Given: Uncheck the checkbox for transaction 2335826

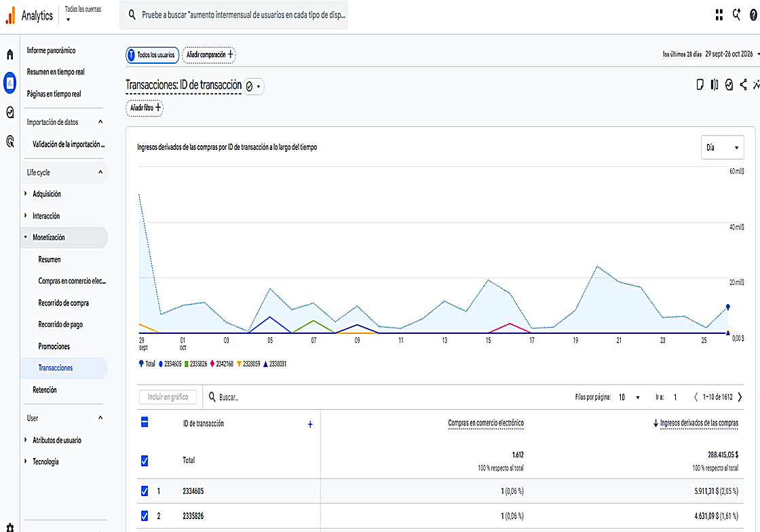Looking at the screenshot, I should pos(145,516).
